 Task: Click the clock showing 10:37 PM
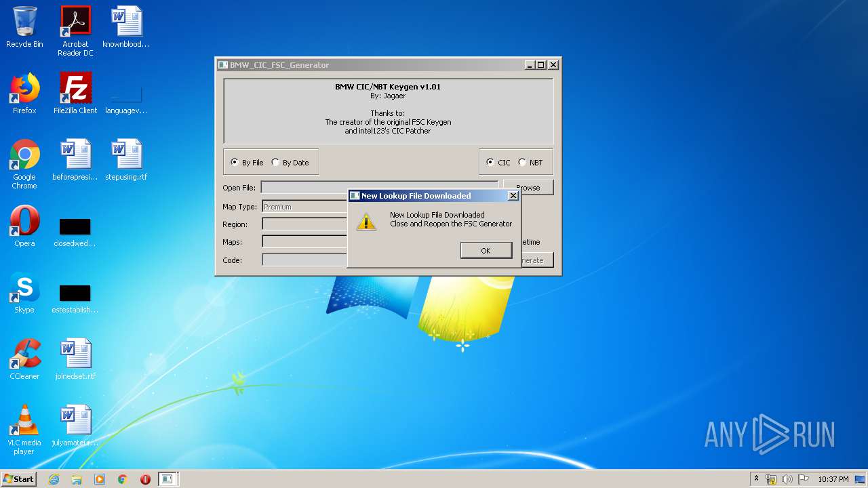tap(833, 479)
